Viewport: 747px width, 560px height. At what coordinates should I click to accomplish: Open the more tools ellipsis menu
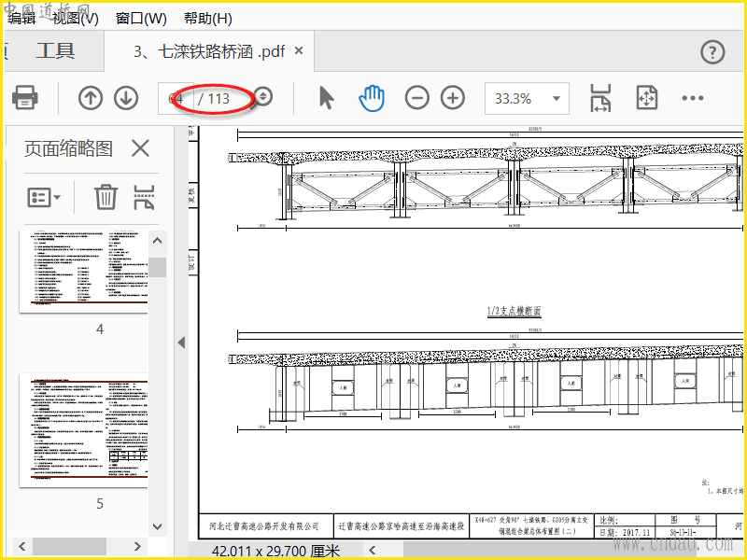pos(692,98)
